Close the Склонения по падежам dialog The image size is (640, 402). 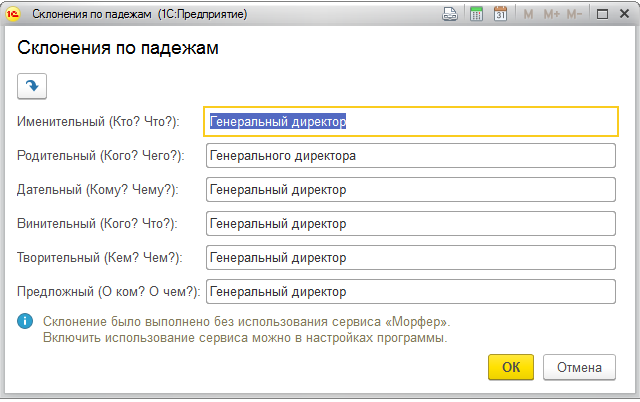tap(624, 14)
